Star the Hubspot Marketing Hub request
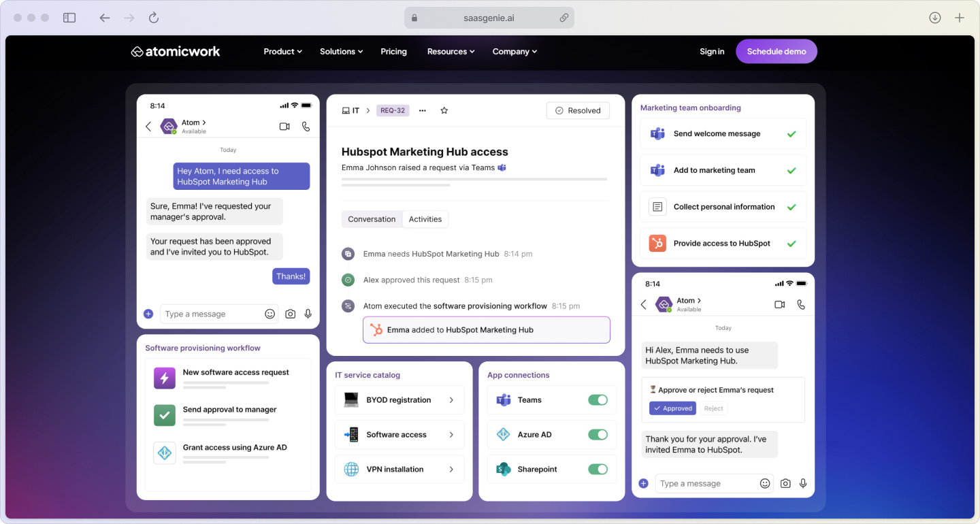This screenshot has height=524, width=980. click(x=444, y=110)
